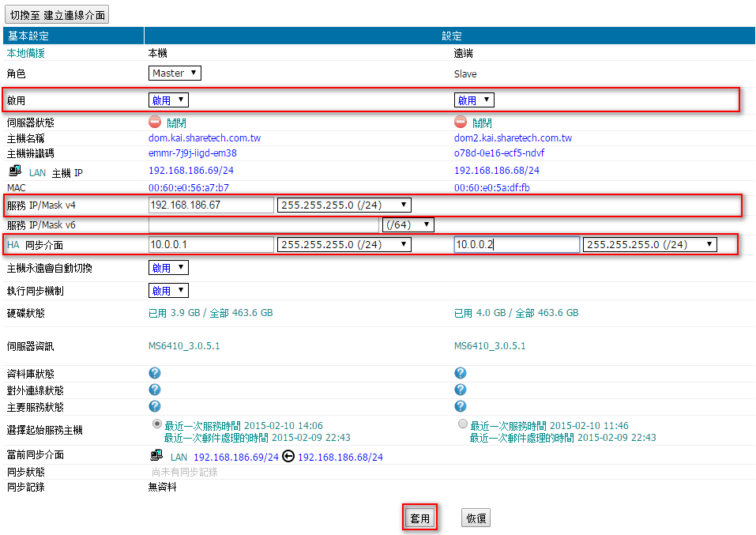Click the sync direction arrow icon
Screen dimensions: 756x535
(288, 457)
